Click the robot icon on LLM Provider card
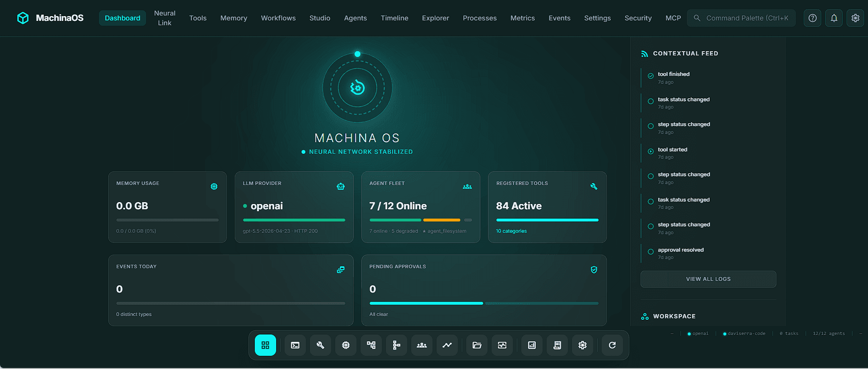The image size is (868, 369). [340, 186]
